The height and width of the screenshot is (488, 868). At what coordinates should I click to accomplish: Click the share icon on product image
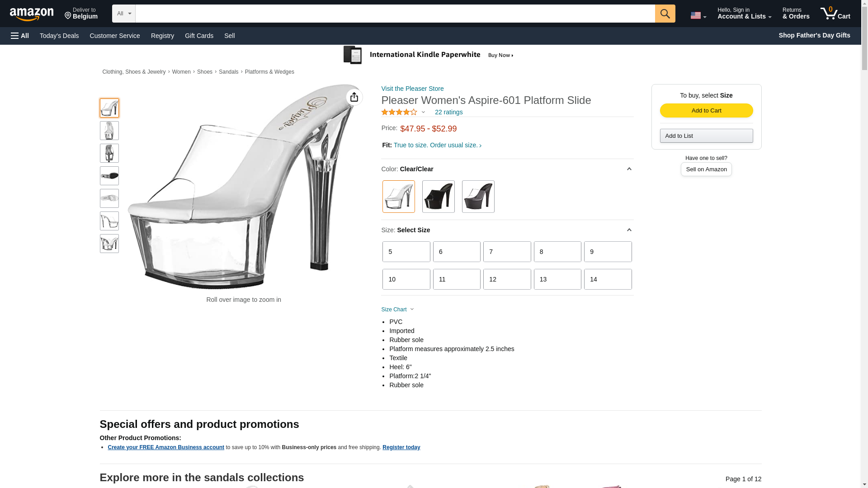(354, 97)
